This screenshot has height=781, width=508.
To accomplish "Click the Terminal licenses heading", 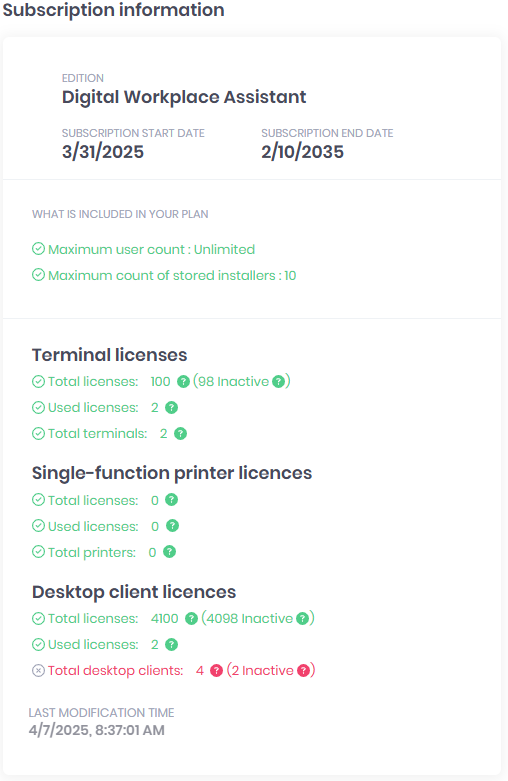I will click(x=110, y=355).
